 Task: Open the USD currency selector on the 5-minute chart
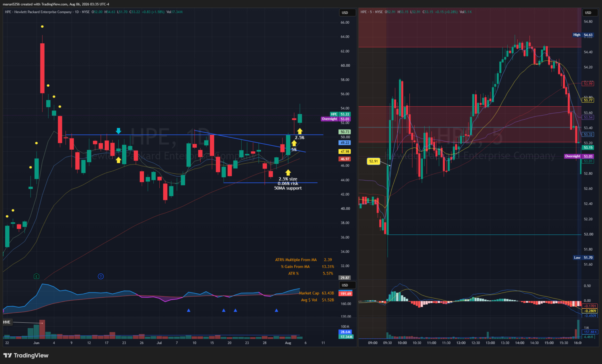tap(590, 12)
